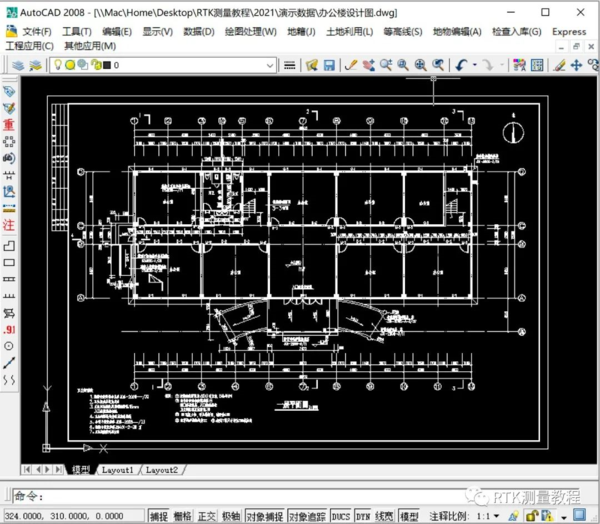
Task: Click the match properties brush icon
Action: click(559, 65)
